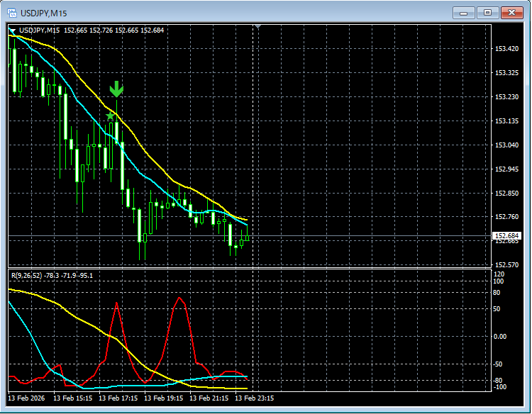Click the small arrow beside USDJPY,M15 label
The height and width of the screenshot is (414, 532).
coord(13,30)
